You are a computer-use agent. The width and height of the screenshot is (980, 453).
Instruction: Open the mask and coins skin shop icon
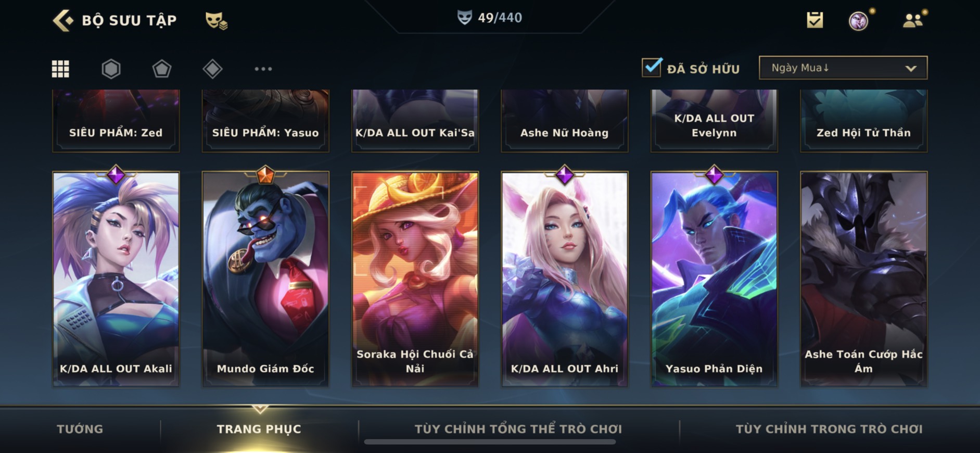tap(216, 20)
